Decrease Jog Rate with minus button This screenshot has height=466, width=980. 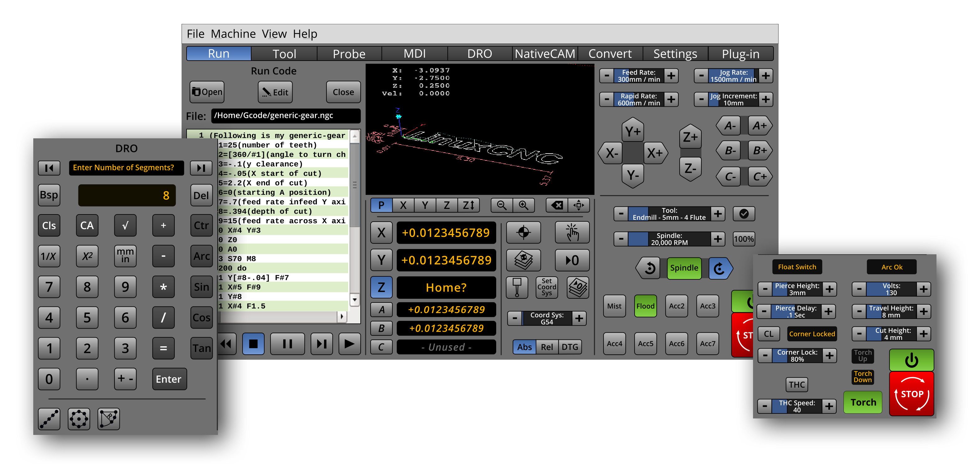point(701,76)
